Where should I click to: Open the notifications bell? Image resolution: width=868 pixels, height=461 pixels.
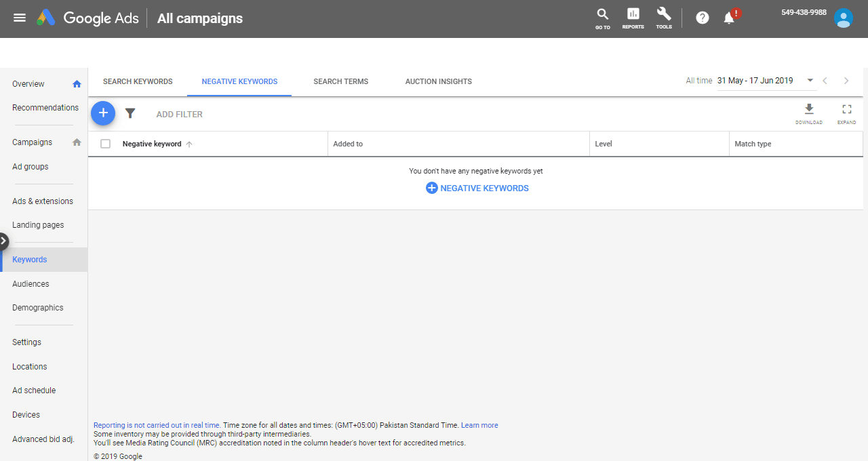730,18
